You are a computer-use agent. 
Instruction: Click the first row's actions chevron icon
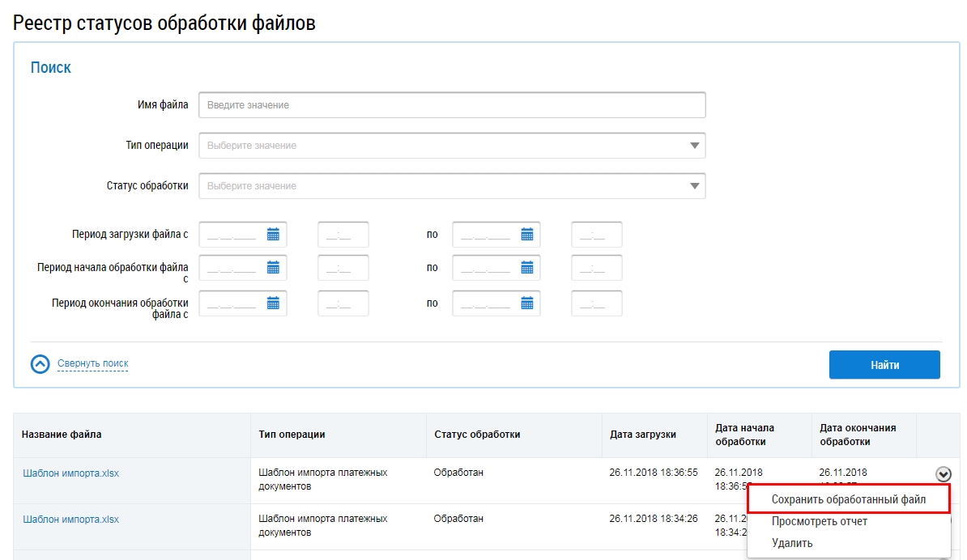pyautogui.click(x=944, y=475)
